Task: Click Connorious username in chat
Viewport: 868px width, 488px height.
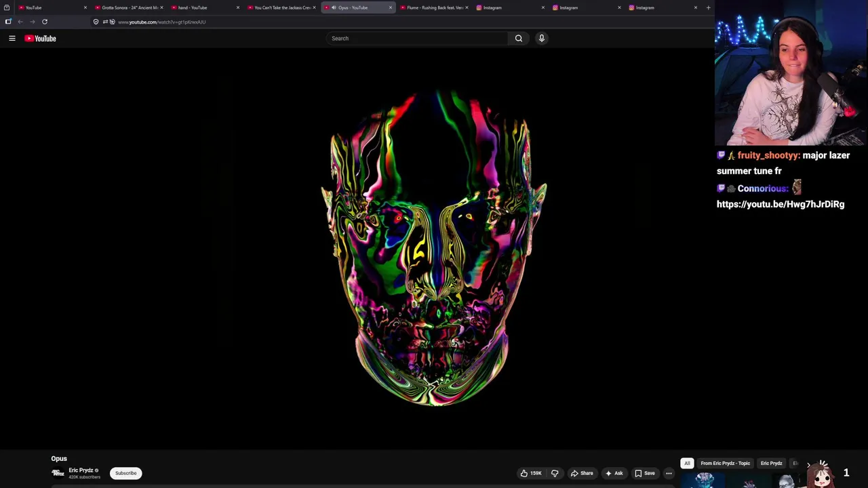Action: 763,188
